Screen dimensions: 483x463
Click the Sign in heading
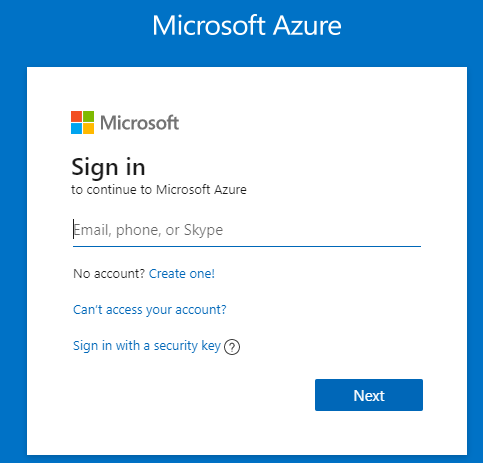pos(108,167)
